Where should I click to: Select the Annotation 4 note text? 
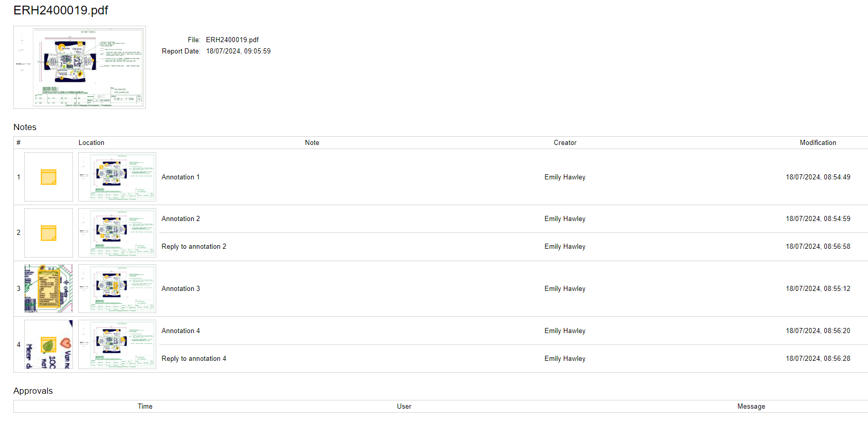point(180,331)
